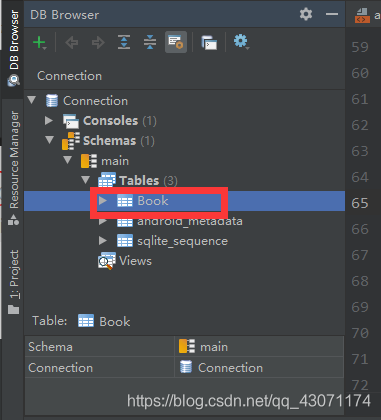Collapse the Tables node
Viewport: 381px width, 420px height.
coord(86,180)
